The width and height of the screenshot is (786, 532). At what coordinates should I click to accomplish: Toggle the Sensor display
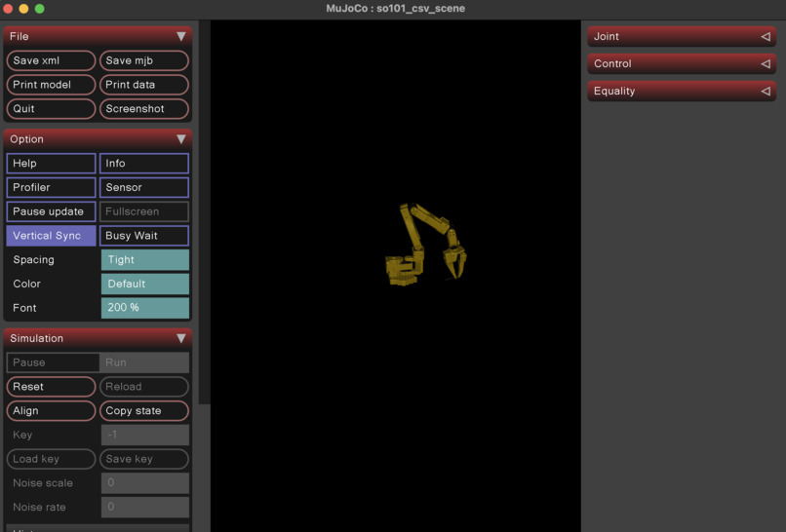(x=144, y=187)
